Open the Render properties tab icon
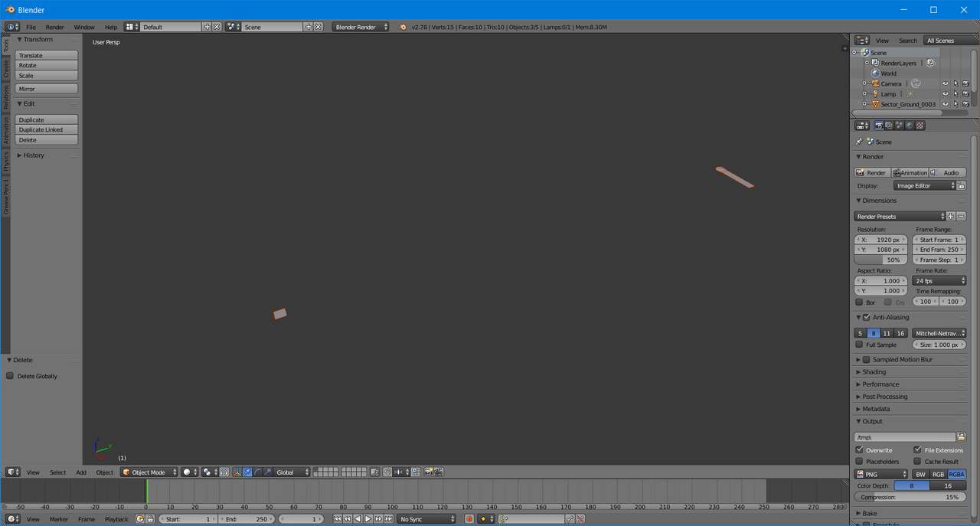 879,126
